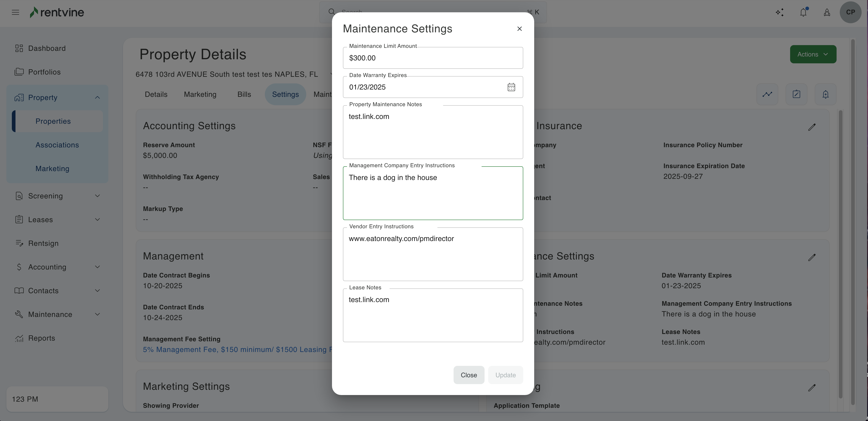Collapse the Property sidebar section
The height and width of the screenshot is (421, 868).
point(97,98)
